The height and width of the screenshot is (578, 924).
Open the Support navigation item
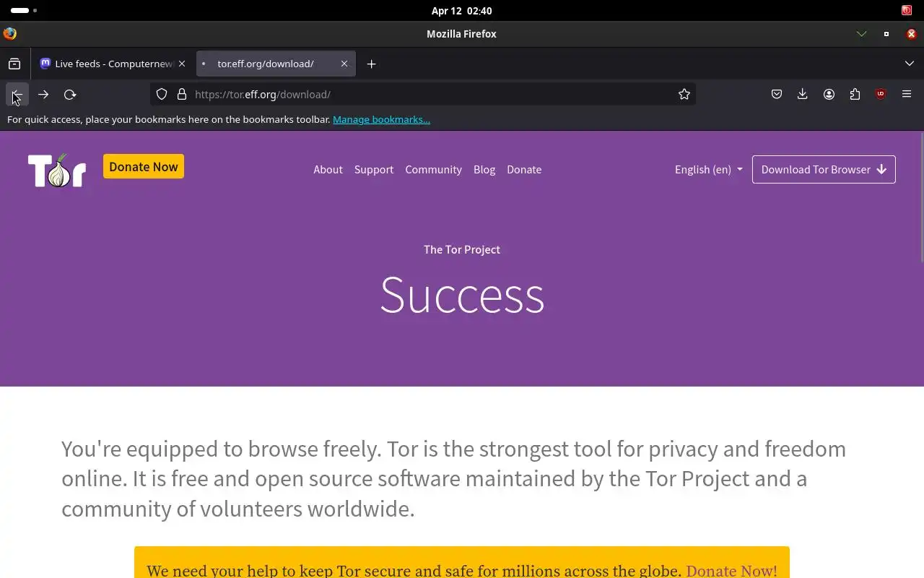click(x=374, y=170)
